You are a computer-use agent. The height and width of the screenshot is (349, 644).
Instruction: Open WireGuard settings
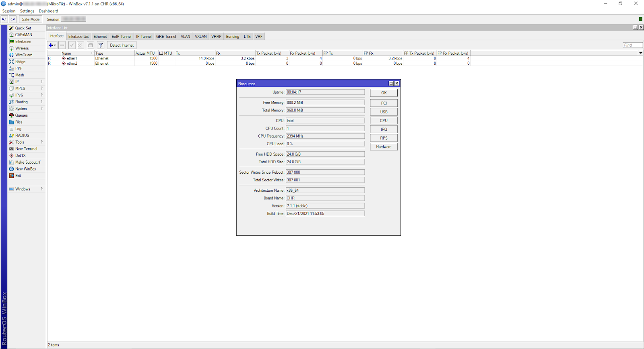24,55
